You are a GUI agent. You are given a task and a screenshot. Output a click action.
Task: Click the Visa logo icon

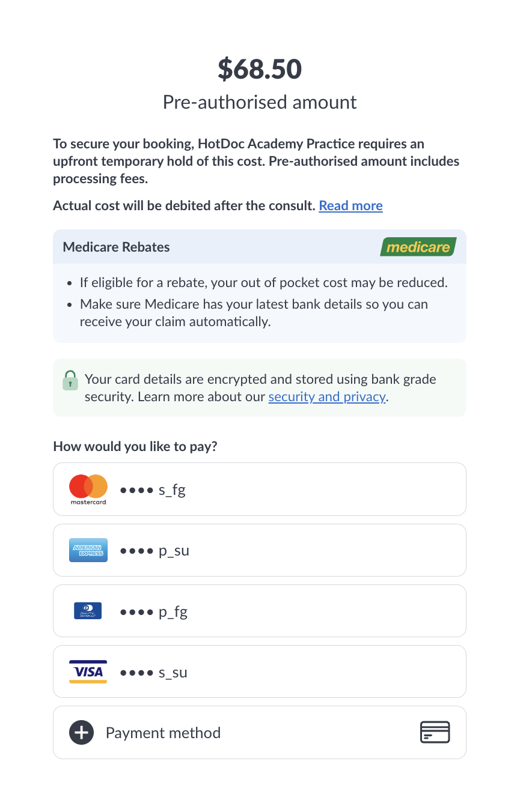88,671
